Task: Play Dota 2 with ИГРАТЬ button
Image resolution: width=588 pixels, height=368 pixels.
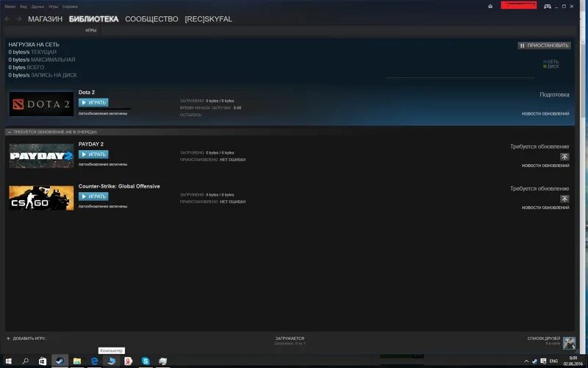Action: [x=93, y=102]
